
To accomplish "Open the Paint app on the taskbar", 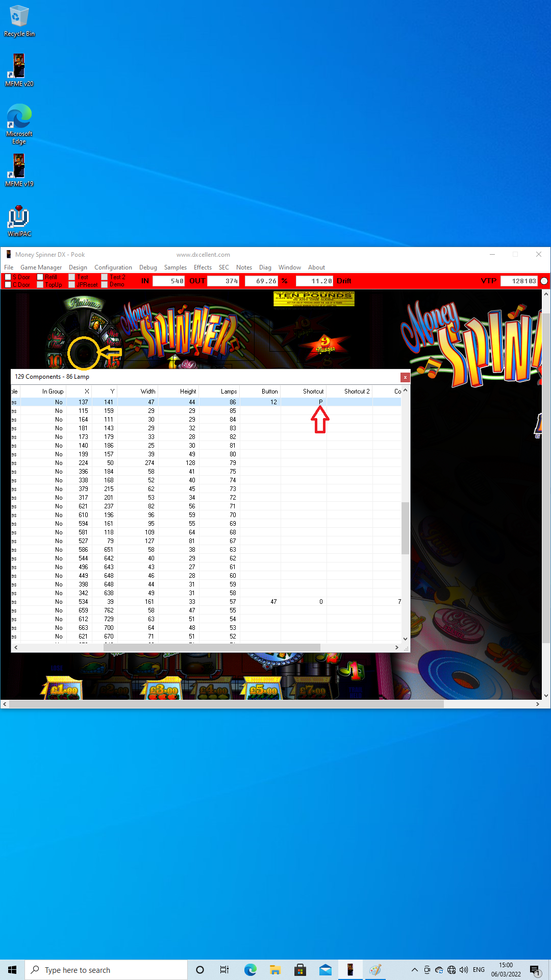I will [375, 970].
